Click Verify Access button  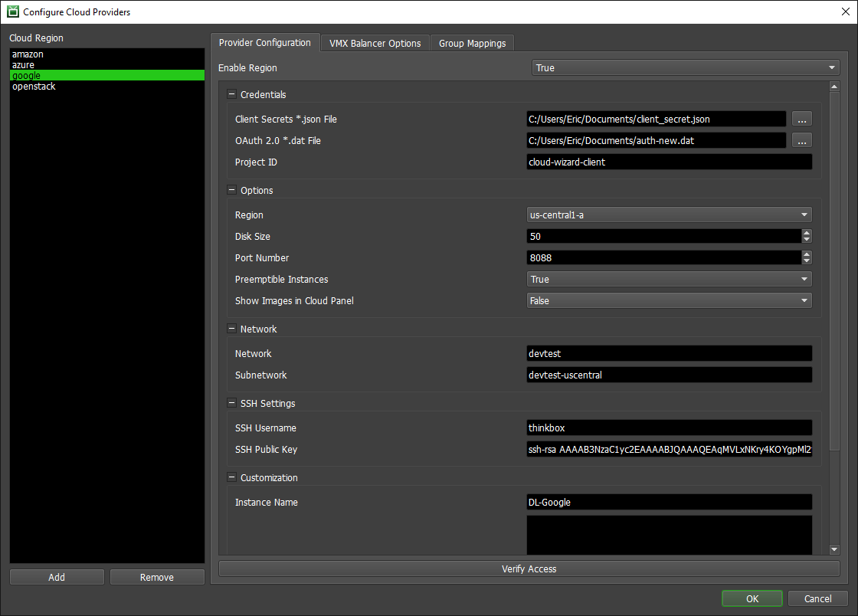[529, 569]
